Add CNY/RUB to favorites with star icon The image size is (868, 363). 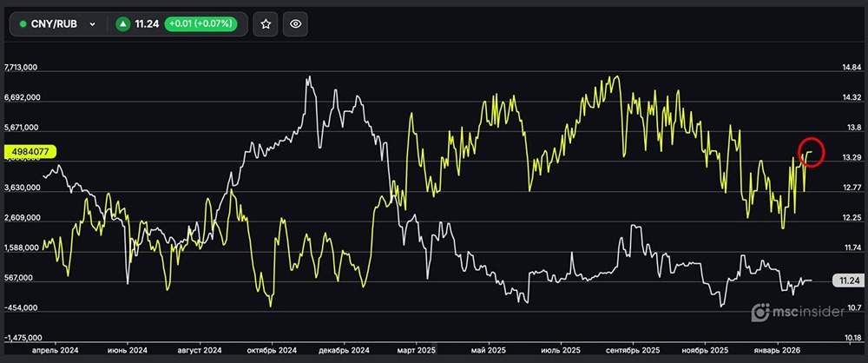[x=266, y=23]
